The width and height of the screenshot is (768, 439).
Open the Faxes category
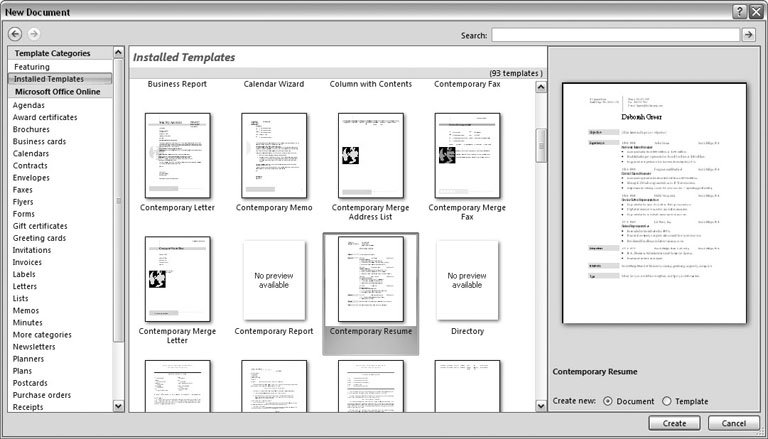tap(23, 190)
